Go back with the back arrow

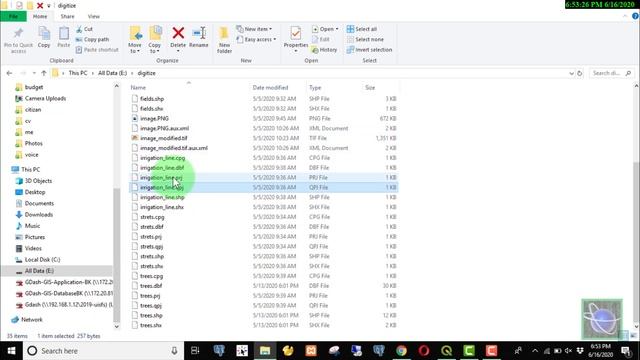[9, 73]
